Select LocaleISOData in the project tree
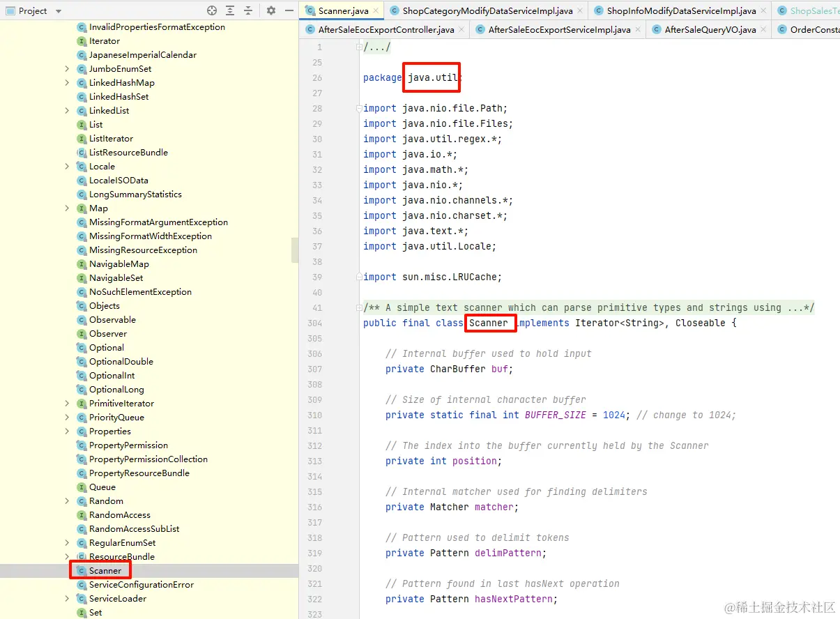The width and height of the screenshot is (840, 619). pos(119,181)
